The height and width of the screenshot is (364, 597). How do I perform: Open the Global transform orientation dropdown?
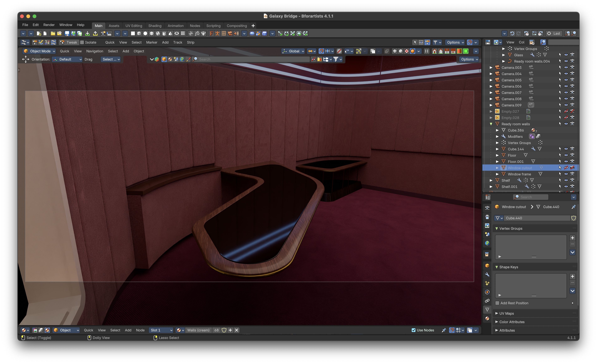pyautogui.click(x=293, y=51)
